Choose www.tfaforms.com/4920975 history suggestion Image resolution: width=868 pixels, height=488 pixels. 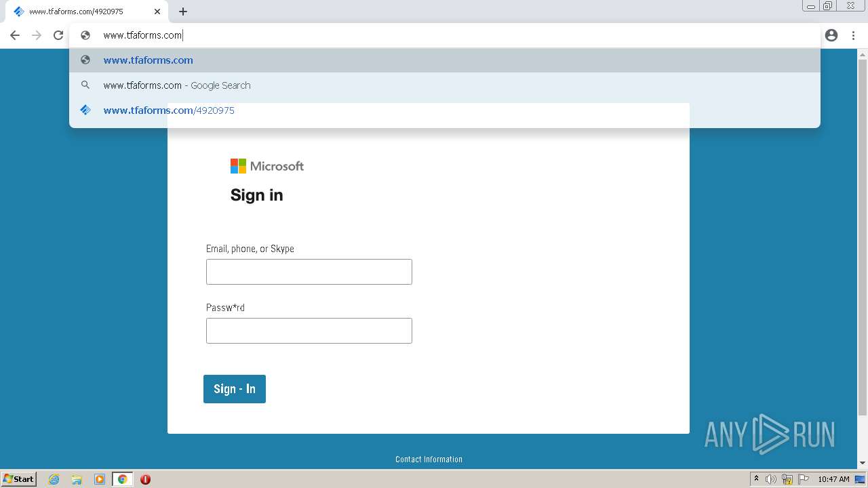pos(445,110)
